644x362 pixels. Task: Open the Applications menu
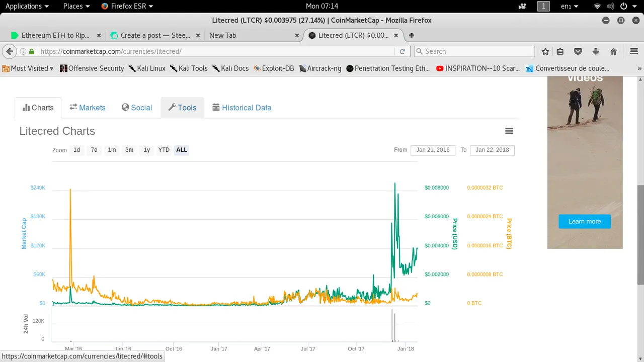click(27, 6)
